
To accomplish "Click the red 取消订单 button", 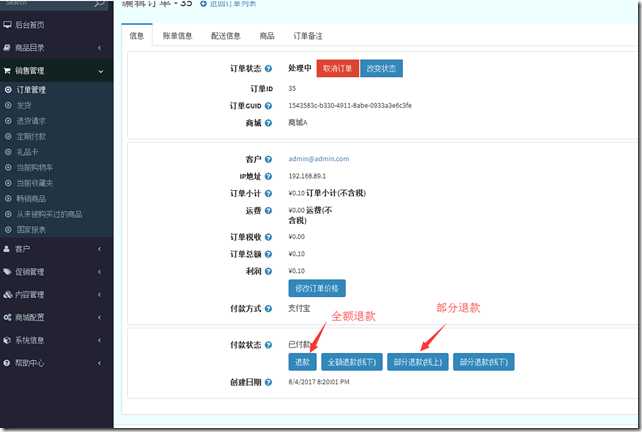I will point(338,68).
